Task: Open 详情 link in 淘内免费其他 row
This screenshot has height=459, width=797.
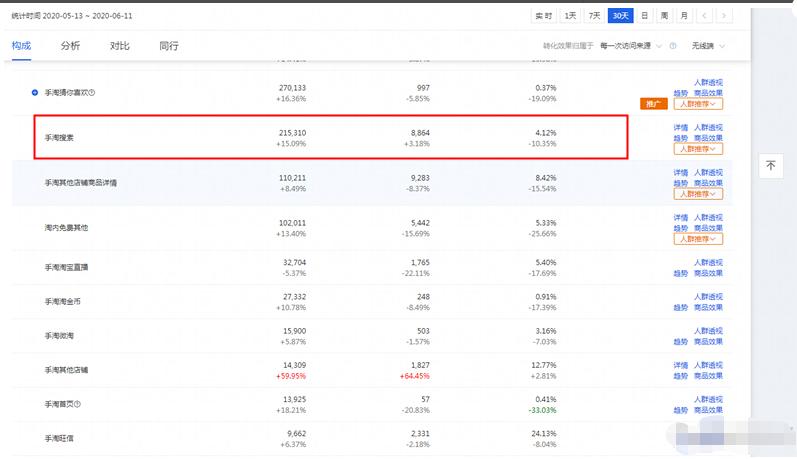Action: [x=681, y=218]
